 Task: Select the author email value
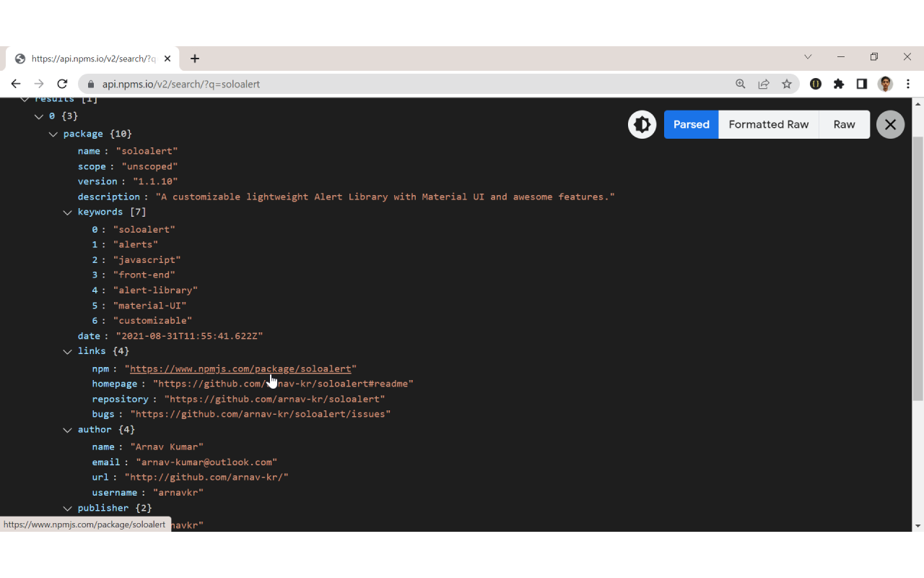click(x=206, y=462)
